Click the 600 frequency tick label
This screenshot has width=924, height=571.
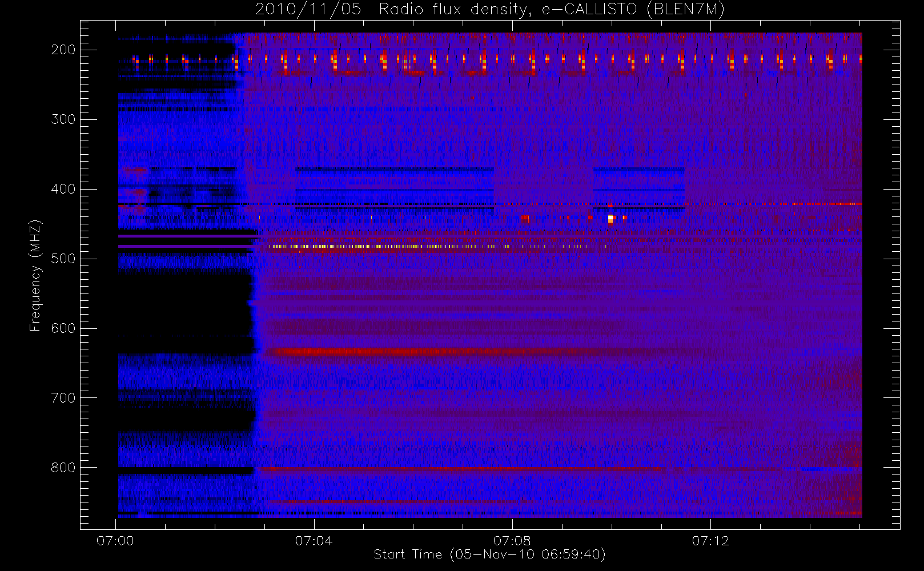point(63,328)
